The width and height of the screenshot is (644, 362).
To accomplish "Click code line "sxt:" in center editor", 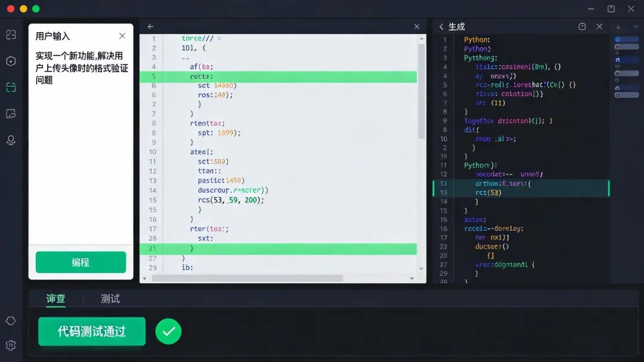I will click(x=205, y=239).
